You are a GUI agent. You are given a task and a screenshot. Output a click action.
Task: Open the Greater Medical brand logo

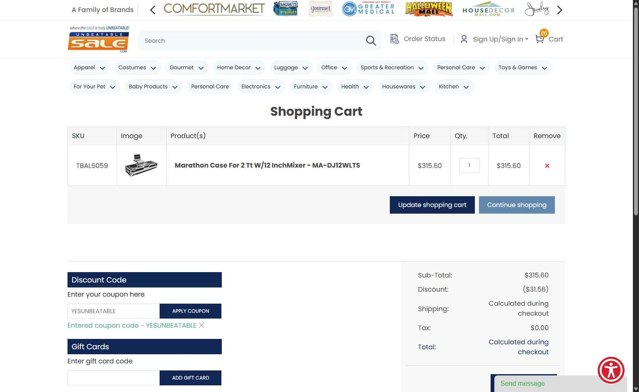click(368, 9)
